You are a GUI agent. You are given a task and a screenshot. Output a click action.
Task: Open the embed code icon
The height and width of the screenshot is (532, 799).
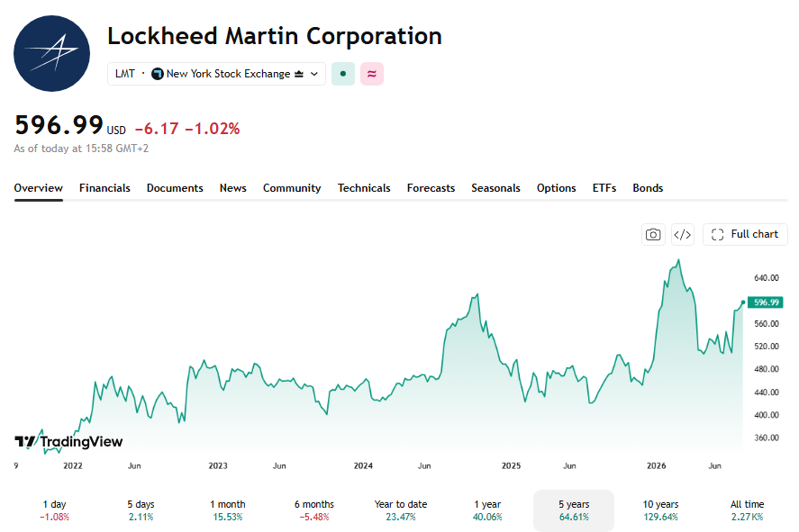click(x=682, y=235)
